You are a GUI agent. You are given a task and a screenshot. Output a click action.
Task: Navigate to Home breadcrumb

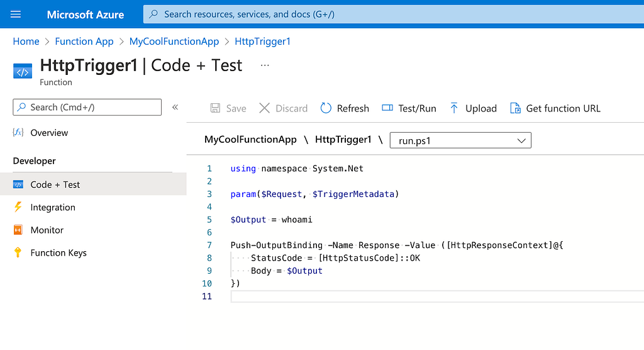pos(26,42)
